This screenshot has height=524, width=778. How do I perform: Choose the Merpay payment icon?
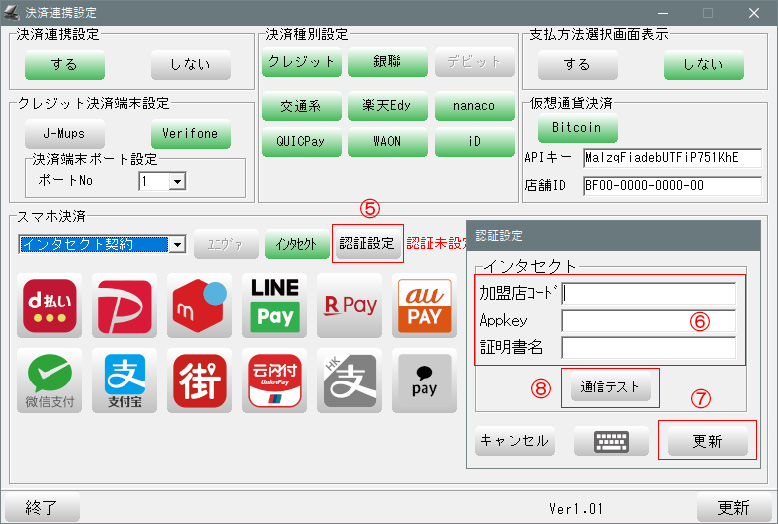(x=199, y=305)
